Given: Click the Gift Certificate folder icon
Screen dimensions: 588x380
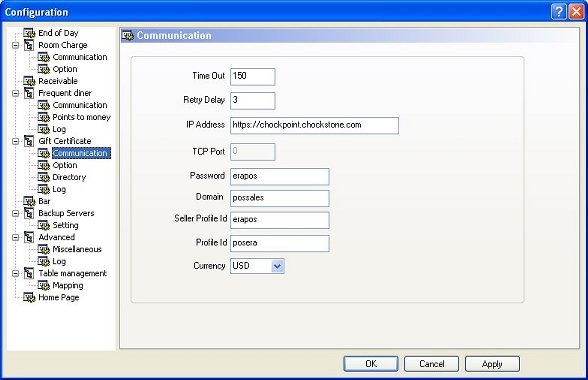Looking at the screenshot, I should coord(29,141).
